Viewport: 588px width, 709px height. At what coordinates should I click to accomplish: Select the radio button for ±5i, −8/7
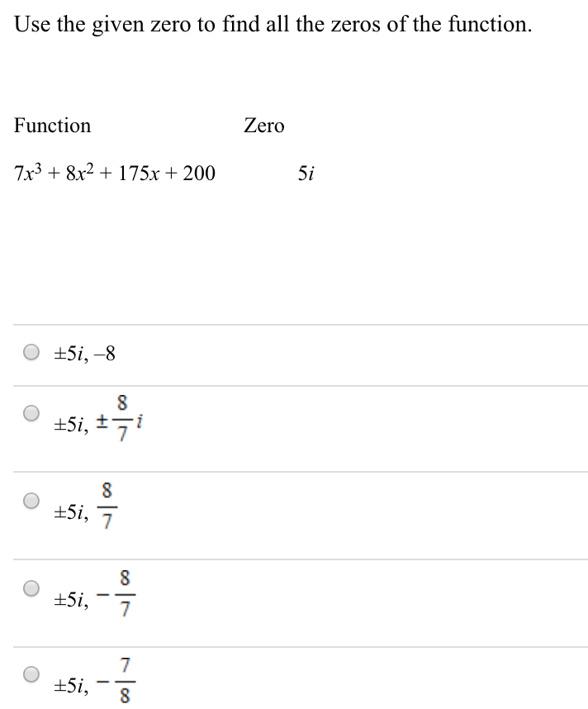[31, 588]
